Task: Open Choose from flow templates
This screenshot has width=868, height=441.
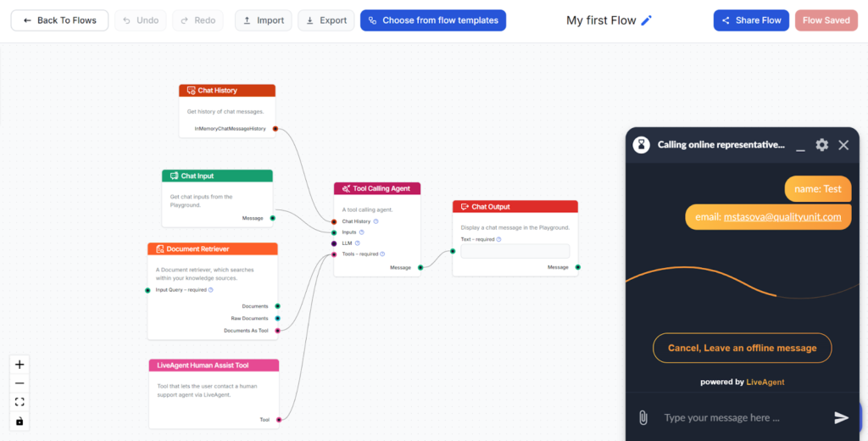Action: 432,20
